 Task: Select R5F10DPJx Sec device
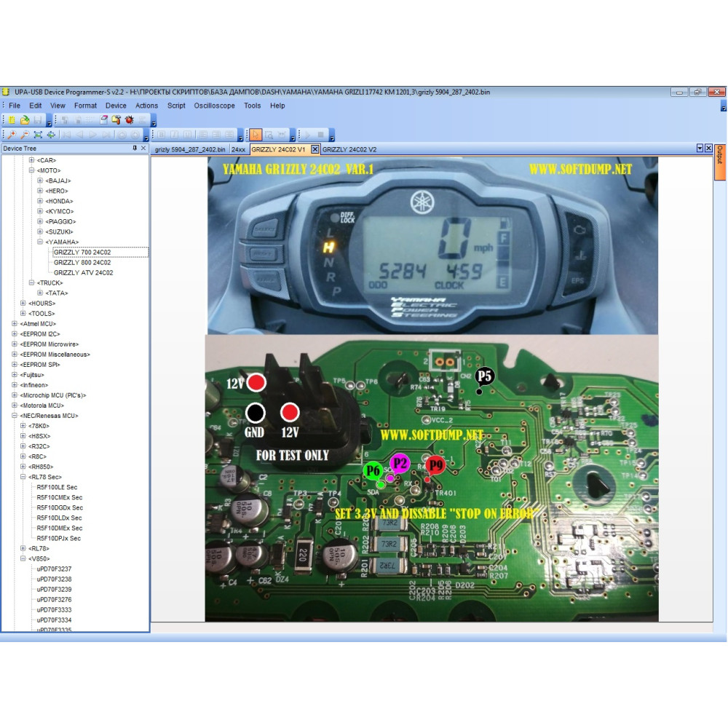coord(58,538)
